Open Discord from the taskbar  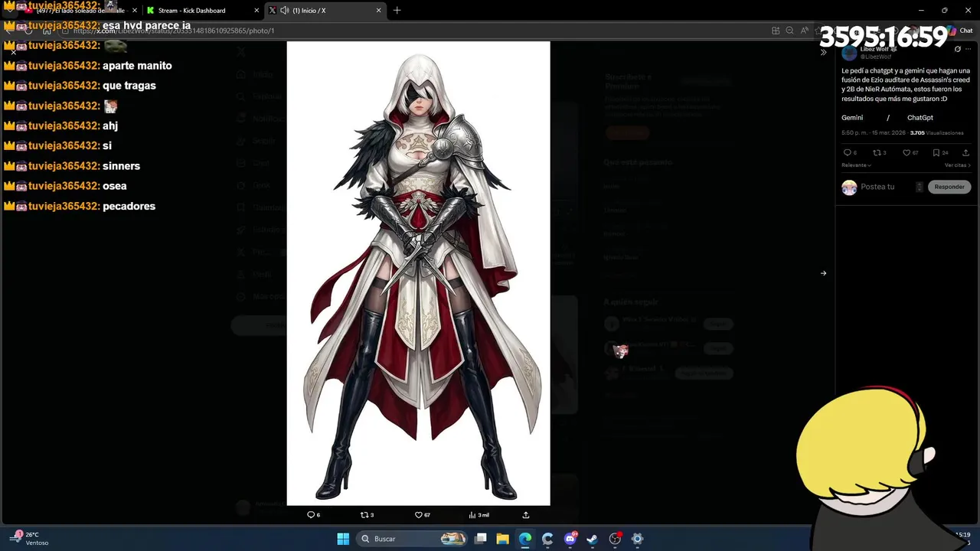570,539
